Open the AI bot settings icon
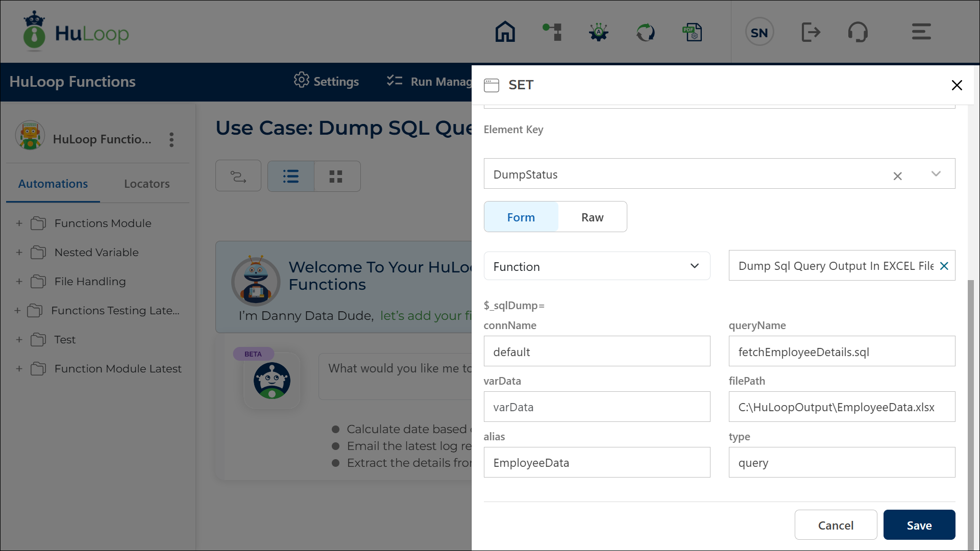This screenshot has height=551, width=980. click(598, 32)
